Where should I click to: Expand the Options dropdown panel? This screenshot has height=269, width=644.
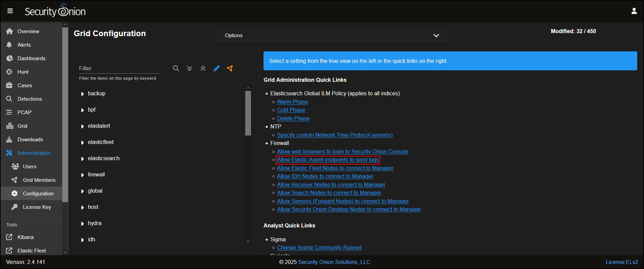[x=332, y=35]
